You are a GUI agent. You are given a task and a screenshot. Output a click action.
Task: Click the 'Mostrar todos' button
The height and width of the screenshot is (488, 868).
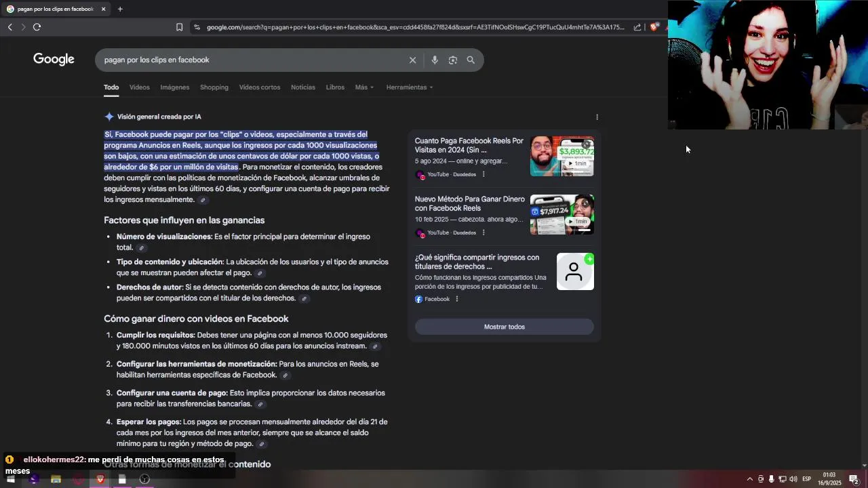tap(505, 327)
